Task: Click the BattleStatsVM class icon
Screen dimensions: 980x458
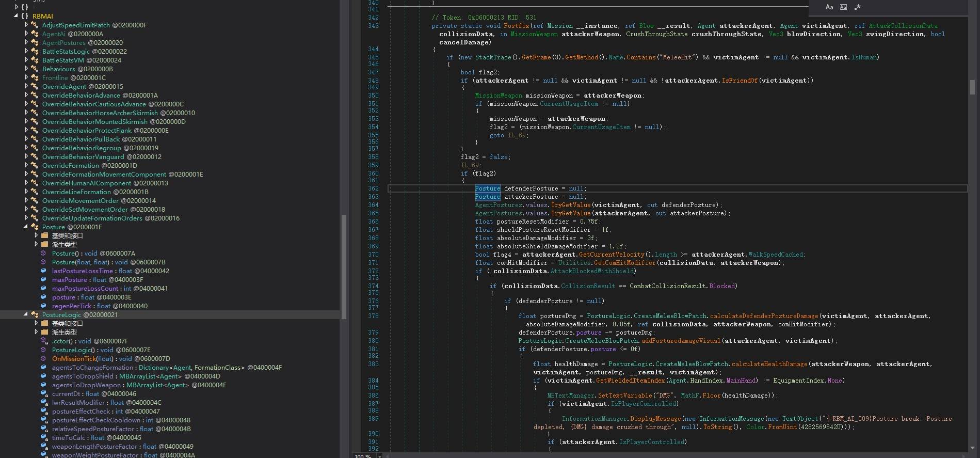Action: point(35,60)
